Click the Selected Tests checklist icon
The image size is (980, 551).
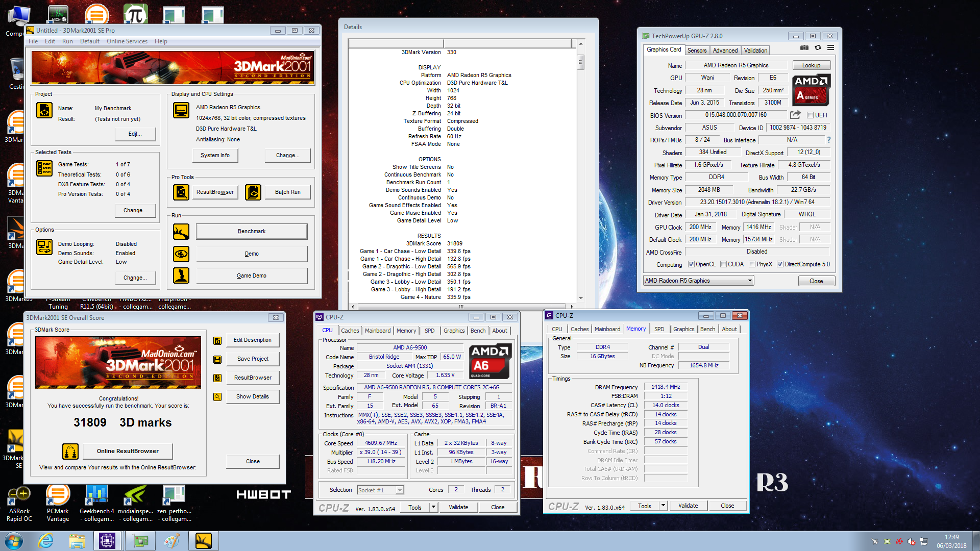44,168
